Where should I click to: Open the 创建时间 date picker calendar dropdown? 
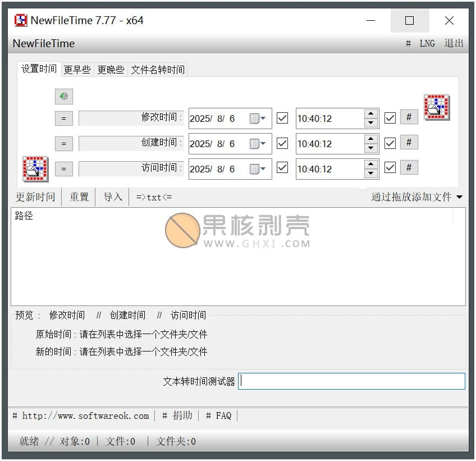point(258,144)
